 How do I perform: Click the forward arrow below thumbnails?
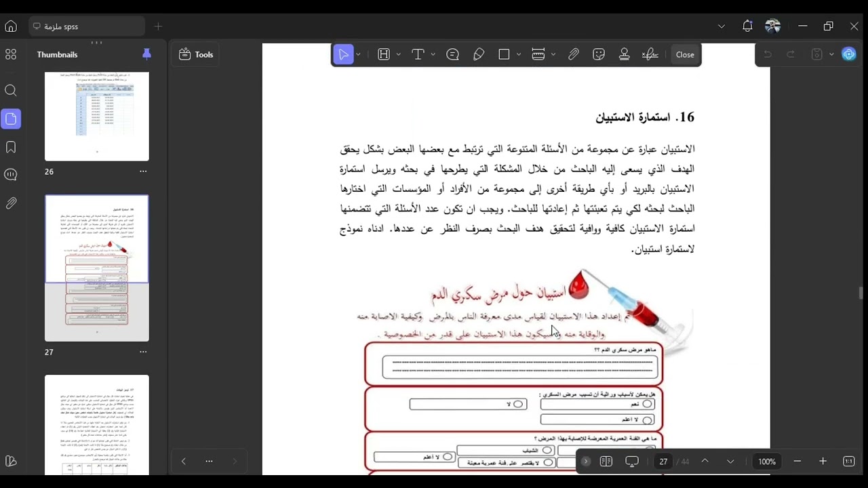235,461
